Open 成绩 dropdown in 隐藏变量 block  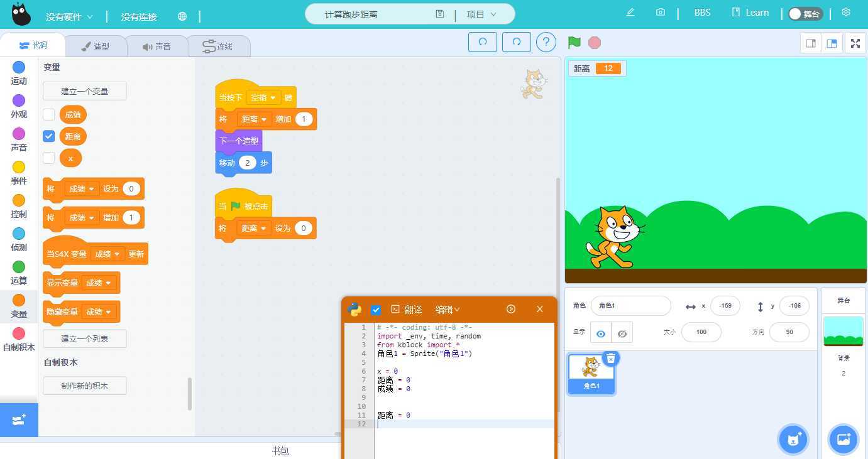coord(99,312)
